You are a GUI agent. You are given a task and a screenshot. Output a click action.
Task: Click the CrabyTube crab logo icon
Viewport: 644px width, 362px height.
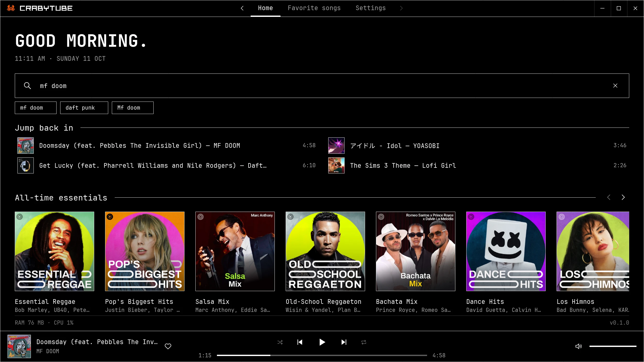click(11, 8)
